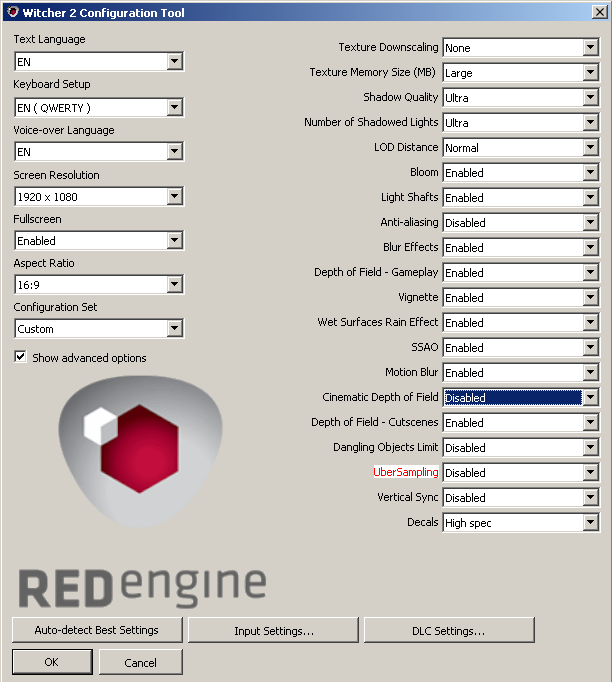The width and height of the screenshot is (612, 682).
Task: Open the Voice-over Language dropdown
Action: point(99,152)
